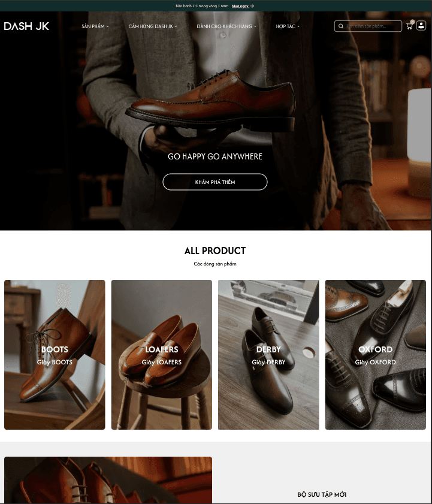Click the Giày OXFORD subtitle
432x504 pixels.
point(376,362)
